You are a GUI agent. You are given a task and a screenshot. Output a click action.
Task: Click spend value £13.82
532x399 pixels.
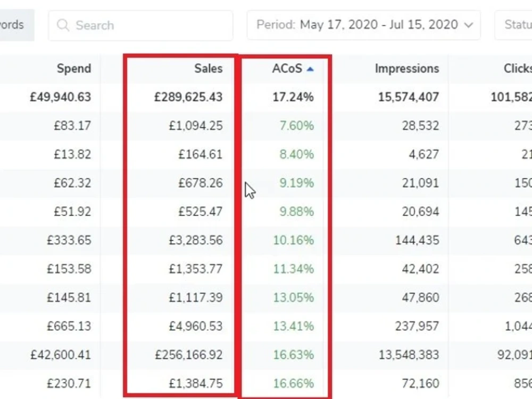[x=72, y=154]
